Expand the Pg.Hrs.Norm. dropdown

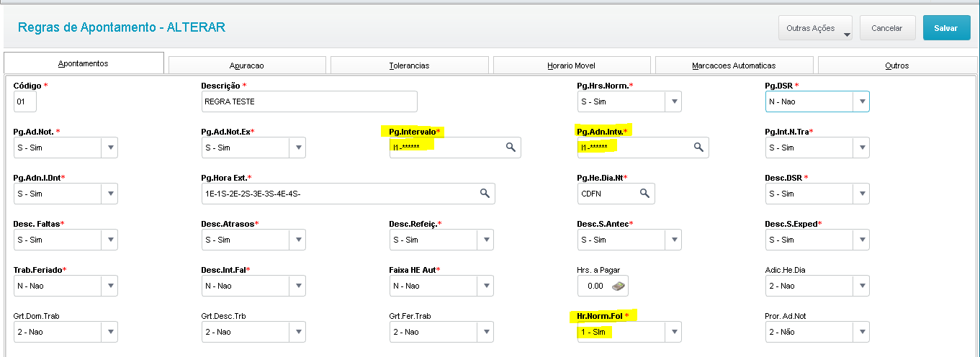tap(673, 101)
